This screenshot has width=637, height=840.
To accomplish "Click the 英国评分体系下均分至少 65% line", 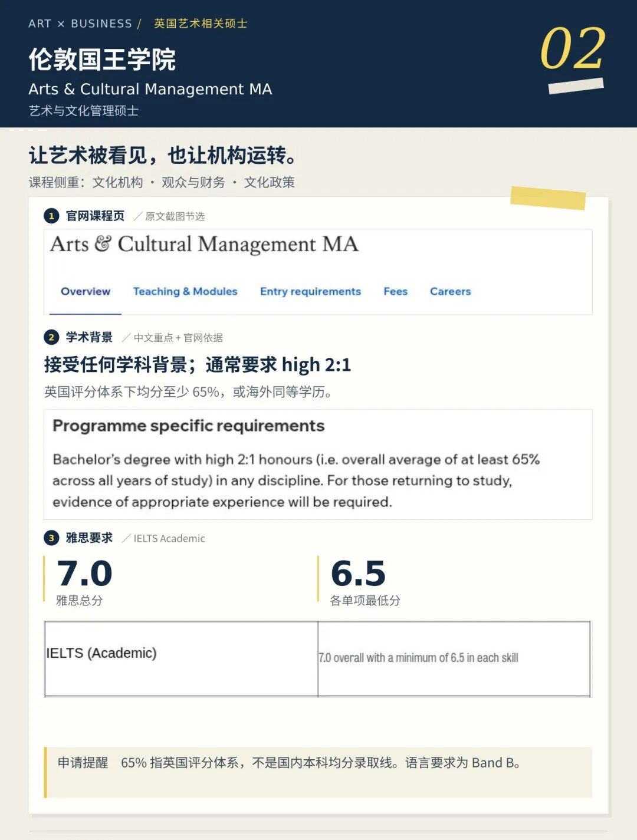I will pos(188,392).
